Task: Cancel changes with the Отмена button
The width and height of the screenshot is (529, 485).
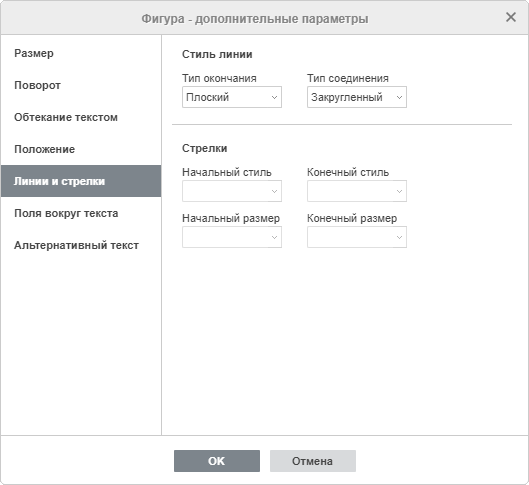Action: coord(313,461)
